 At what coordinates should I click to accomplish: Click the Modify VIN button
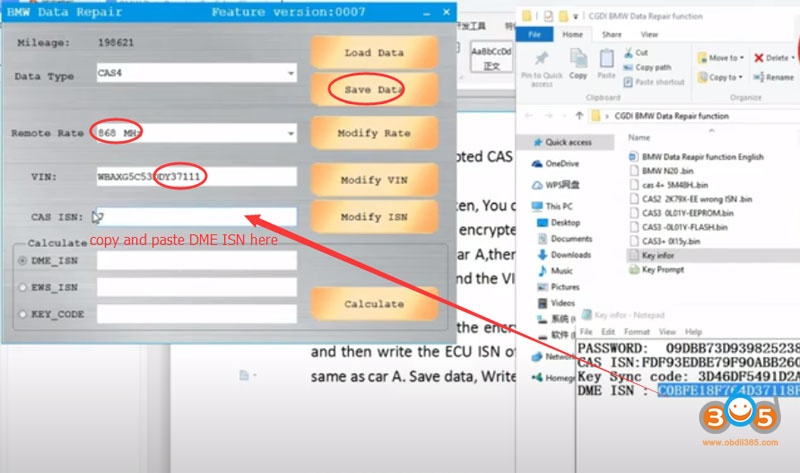[374, 180]
